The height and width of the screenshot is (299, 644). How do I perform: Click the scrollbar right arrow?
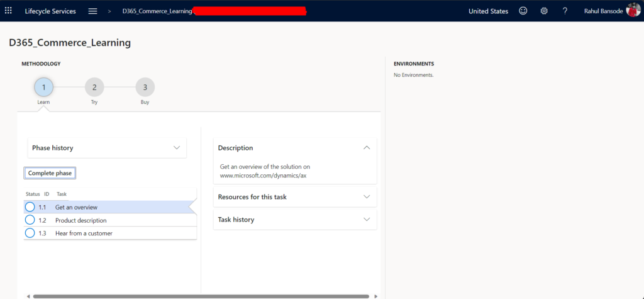click(x=376, y=296)
